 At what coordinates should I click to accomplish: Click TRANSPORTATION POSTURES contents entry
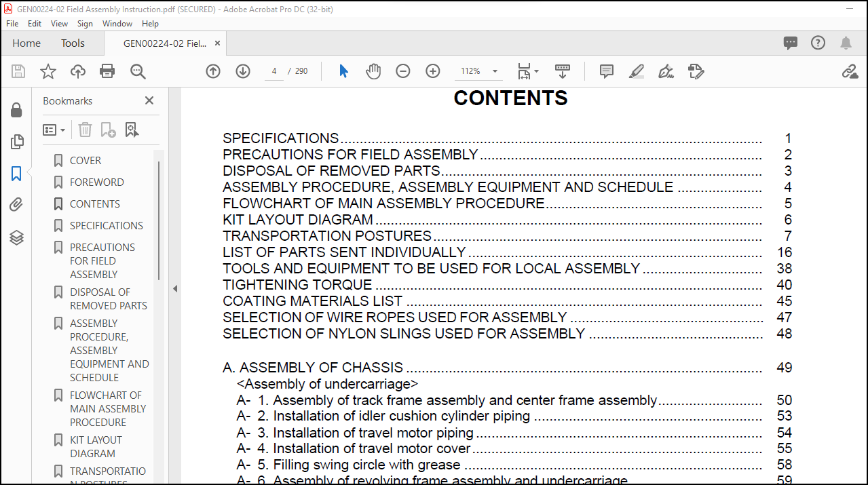507,236
